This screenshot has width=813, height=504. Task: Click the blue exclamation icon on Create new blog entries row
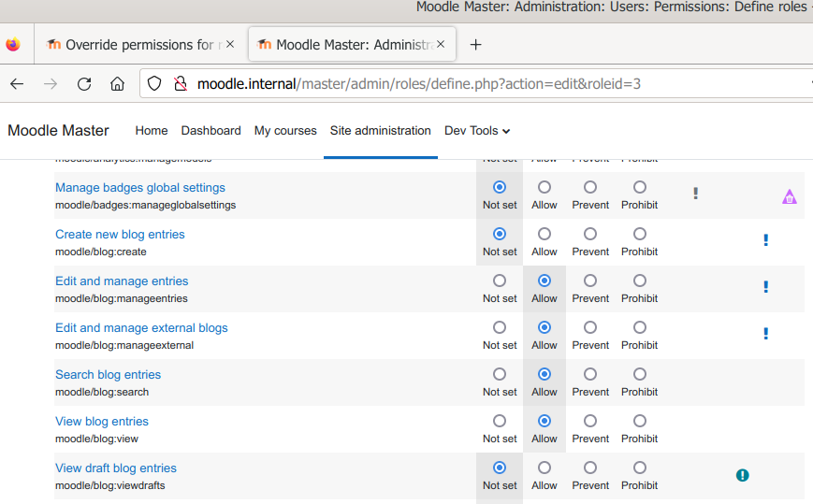click(x=766, y=239)
